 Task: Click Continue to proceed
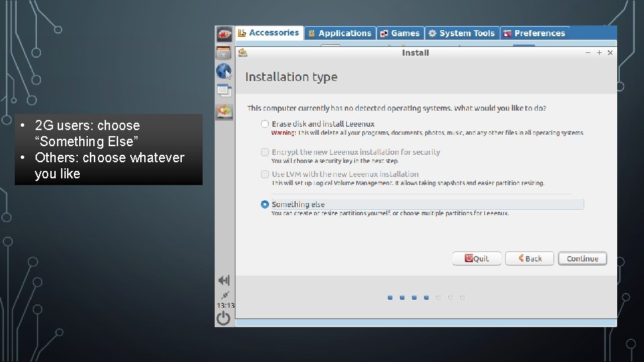[x=582, y=259]
